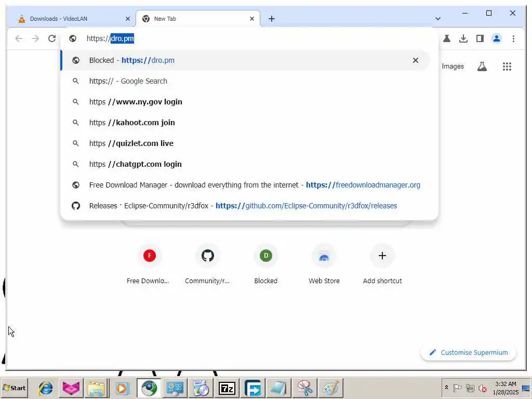The width and height of the screenshot is (532, 399).
Task: Click Customise Supermium
Action: click(468, 353)
